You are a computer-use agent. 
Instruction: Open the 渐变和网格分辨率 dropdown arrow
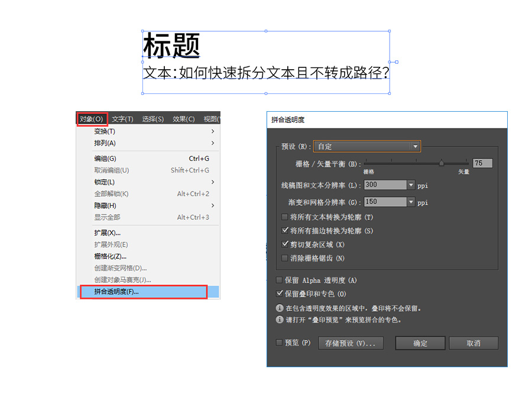[x=411, y=202]
